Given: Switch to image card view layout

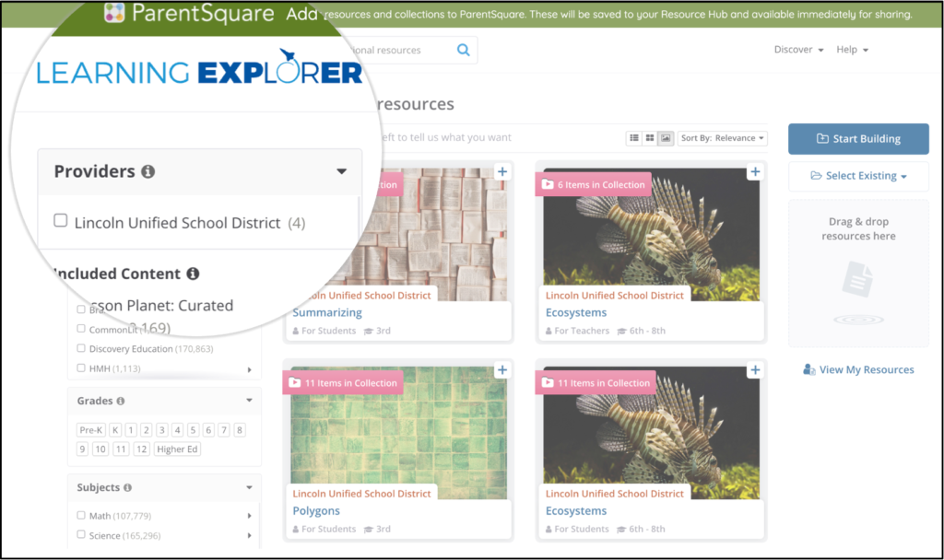Looking at the screenshot, I should [x=666, y=138].
